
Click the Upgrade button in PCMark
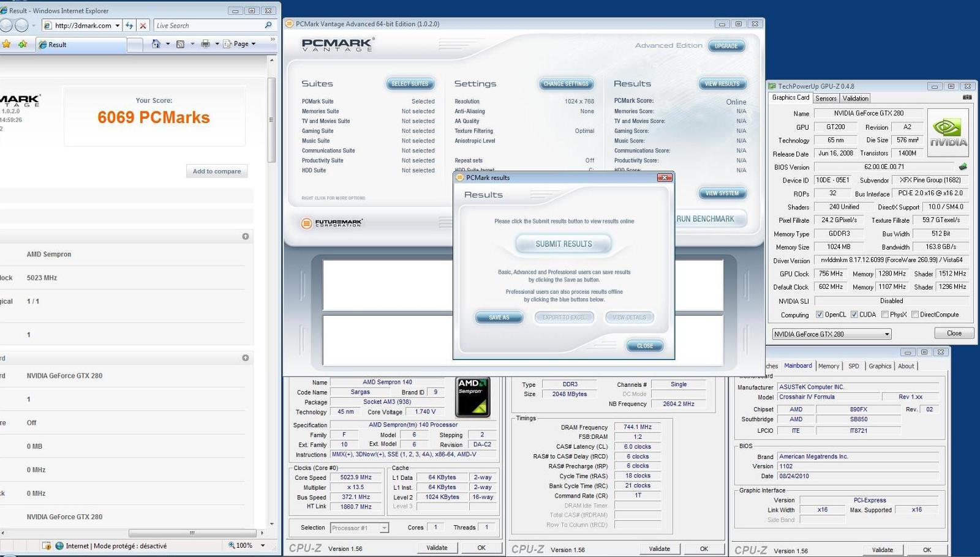pyautogui.click(x=726, y=46)
